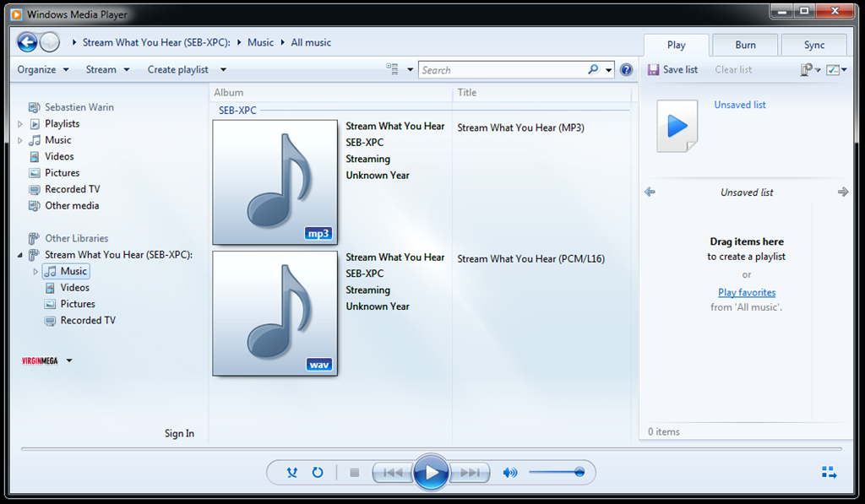
Task: Open the VirginMega store dropdown arrow
Action: (x=69, y=360)
